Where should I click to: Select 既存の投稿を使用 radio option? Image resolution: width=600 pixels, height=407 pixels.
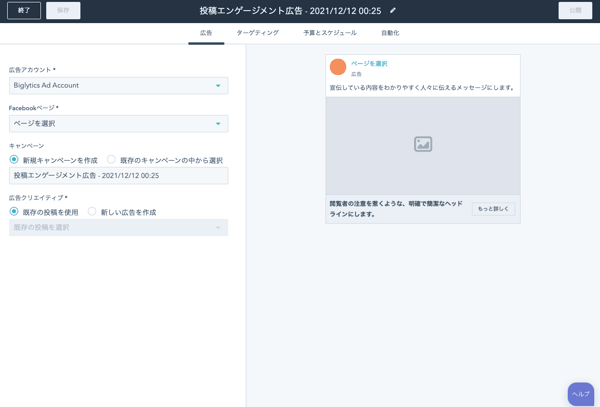pyautogui.click(x=14, y=212)
